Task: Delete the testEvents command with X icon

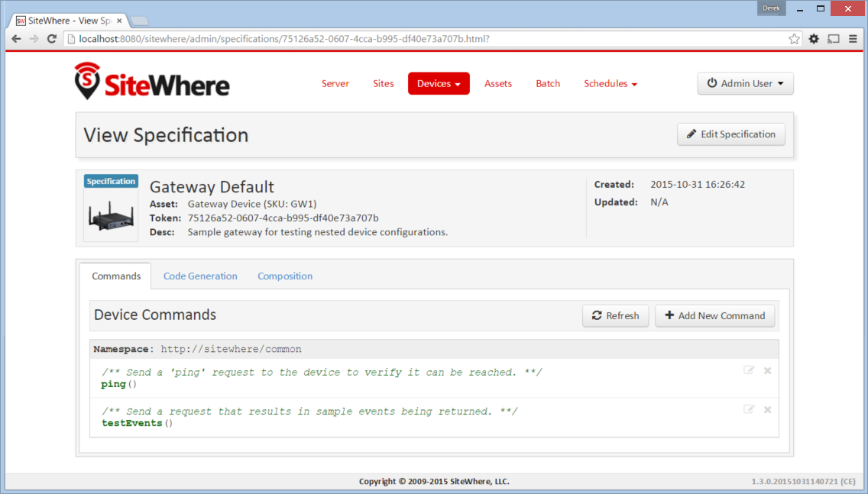Action: tap(767, 410)
